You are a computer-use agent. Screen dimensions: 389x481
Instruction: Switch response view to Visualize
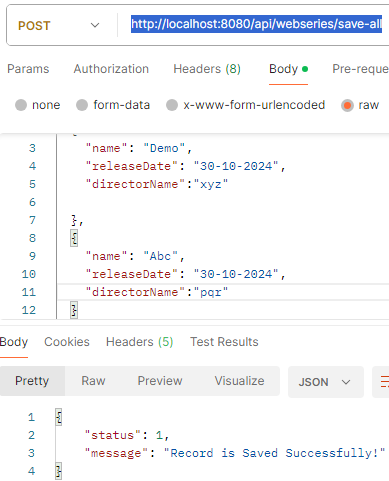click(239, 381)
